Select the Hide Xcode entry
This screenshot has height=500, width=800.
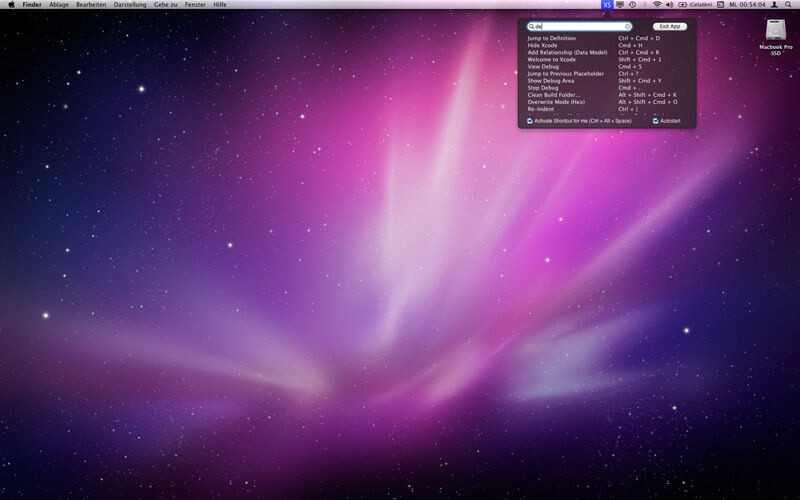coord(542,45)
